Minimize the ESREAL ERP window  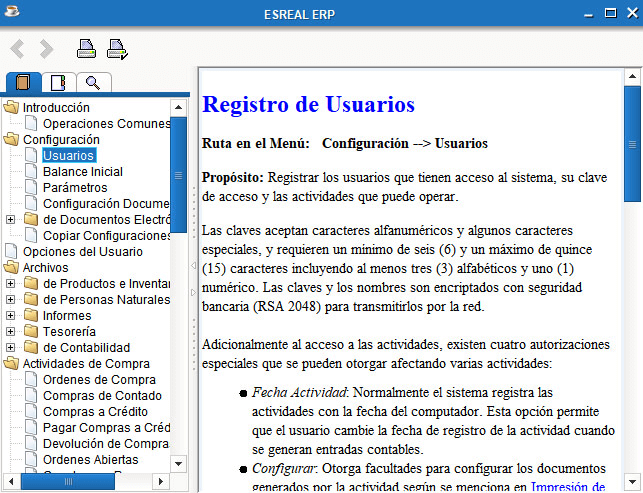(588, 15)
